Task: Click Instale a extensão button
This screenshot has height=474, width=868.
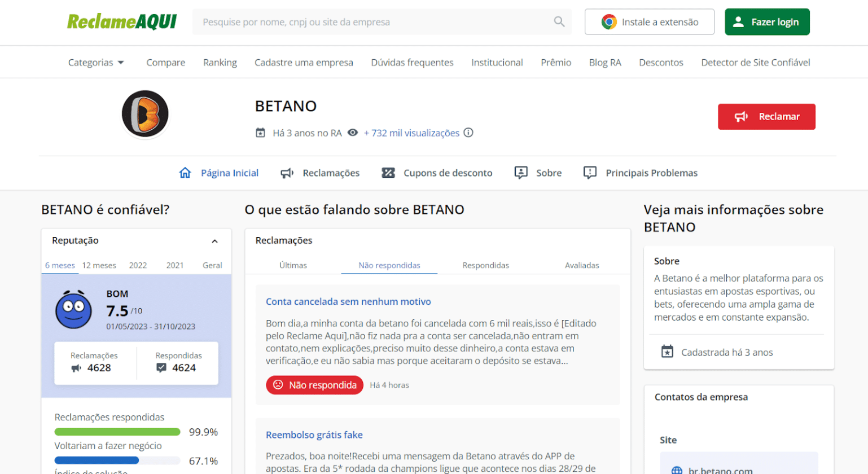Action: [649, 22]
